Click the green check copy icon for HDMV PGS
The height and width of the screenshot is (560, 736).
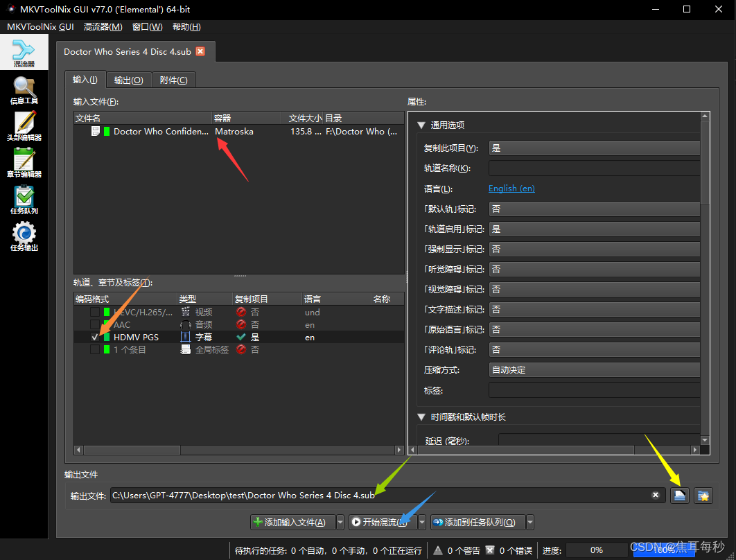(x=241, y=337)
